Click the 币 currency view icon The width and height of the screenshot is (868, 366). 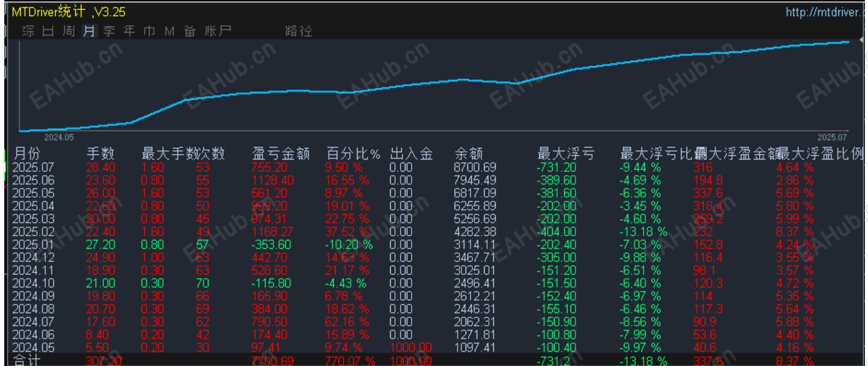[x=150, y=31]
